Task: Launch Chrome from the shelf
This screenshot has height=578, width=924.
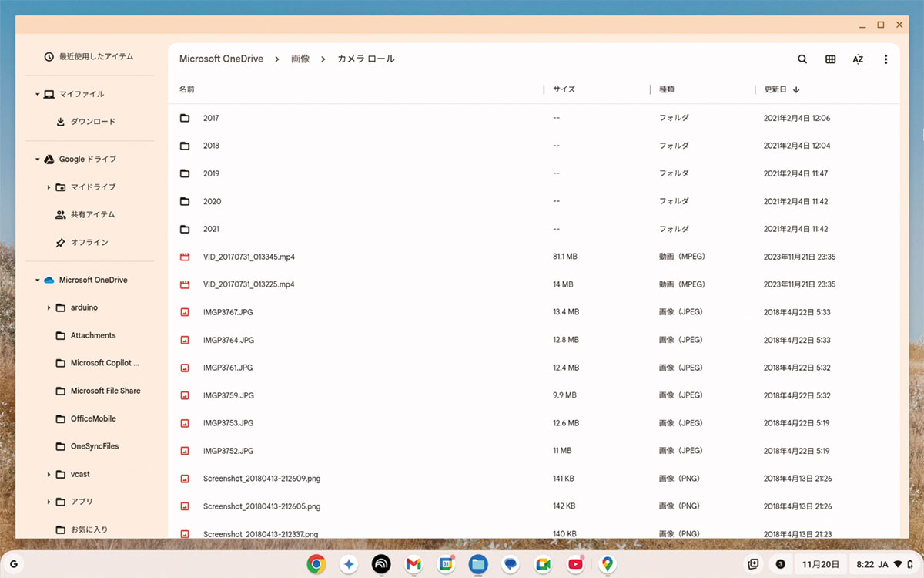Action: pos(316,564)
